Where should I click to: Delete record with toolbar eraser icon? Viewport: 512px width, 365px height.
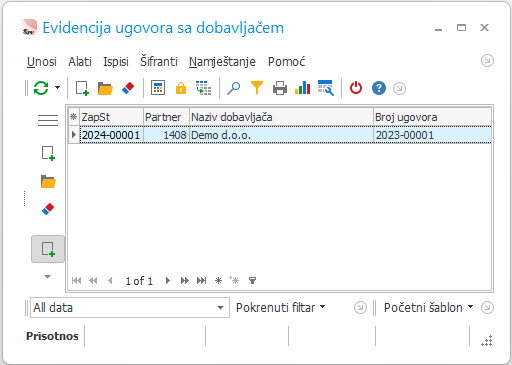128,88
